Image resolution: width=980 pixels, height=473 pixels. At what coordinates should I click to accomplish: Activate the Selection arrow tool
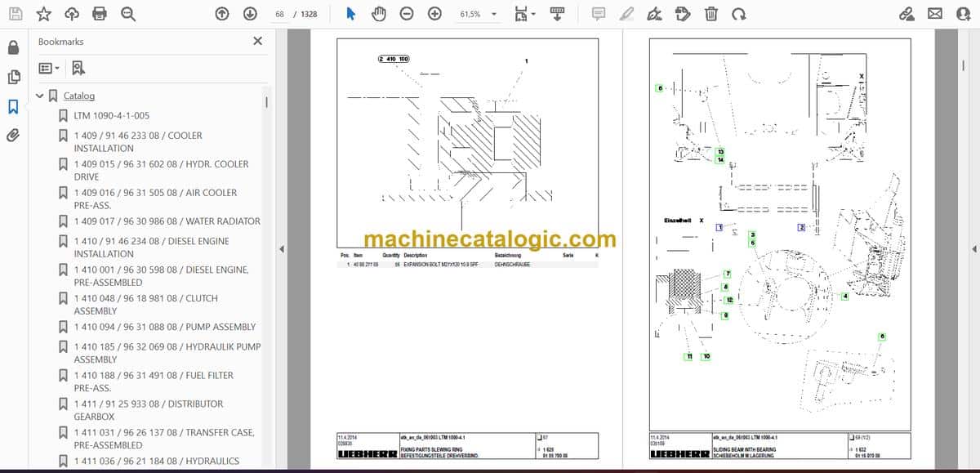350,14
